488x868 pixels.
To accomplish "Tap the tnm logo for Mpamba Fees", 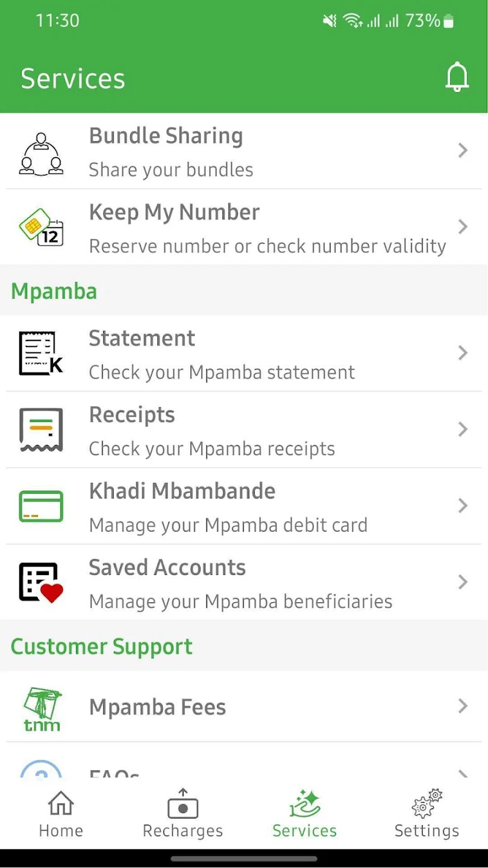I will pyautogui.click(x=41, y=708).
